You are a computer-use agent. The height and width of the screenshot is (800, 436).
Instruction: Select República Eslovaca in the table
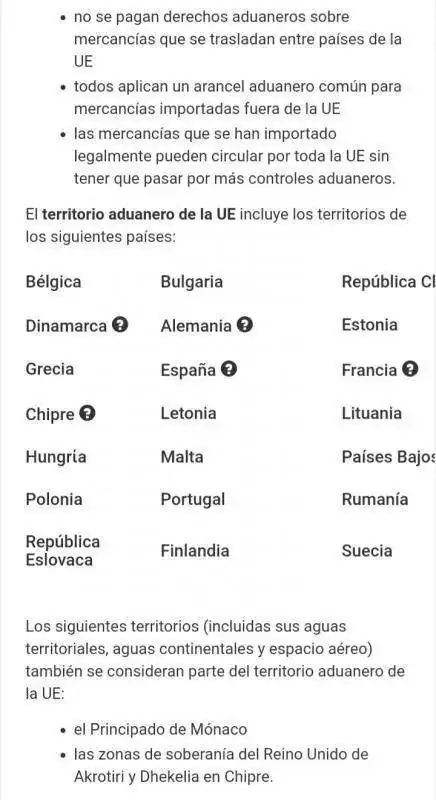click(x=63, y=551)
